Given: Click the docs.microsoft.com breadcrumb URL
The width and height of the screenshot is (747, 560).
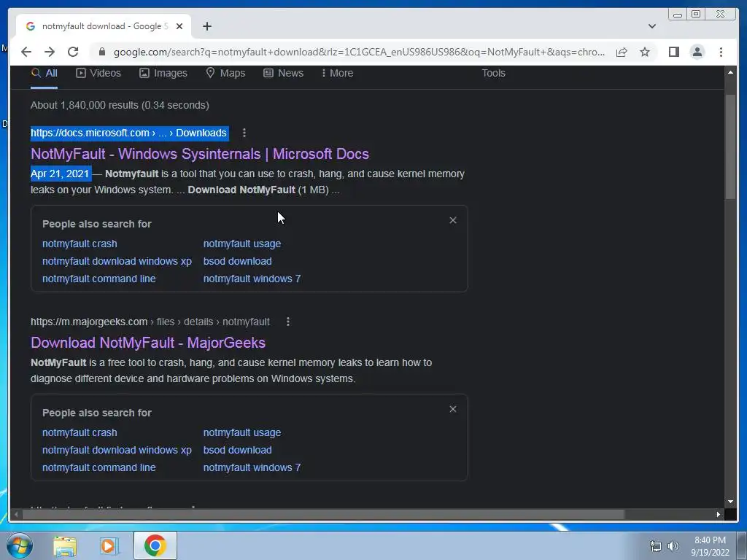Looking at the screenshot, I should pyautogui.click(x=128, y=133).
